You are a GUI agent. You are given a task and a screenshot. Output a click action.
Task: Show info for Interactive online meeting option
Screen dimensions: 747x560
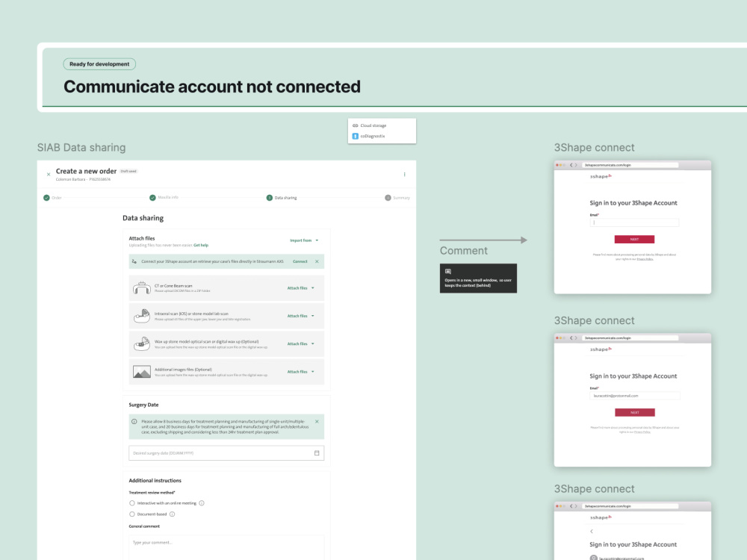(202, 503)
